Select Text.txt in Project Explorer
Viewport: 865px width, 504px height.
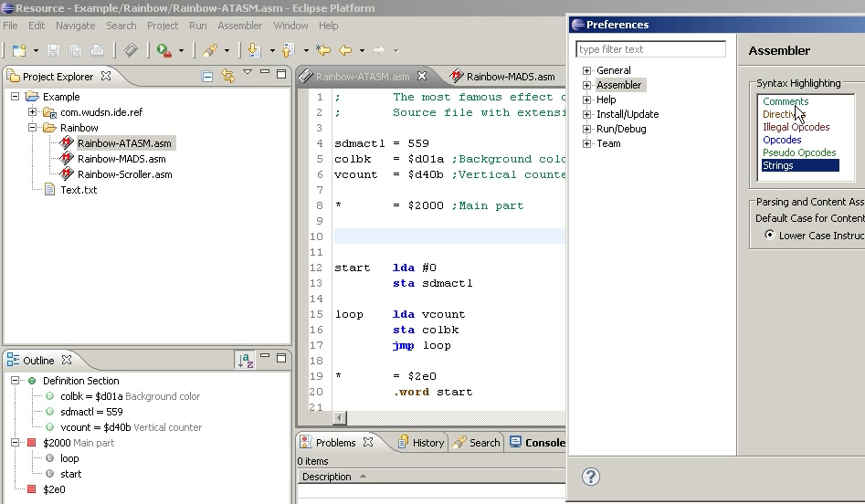(x=79, y=190)
